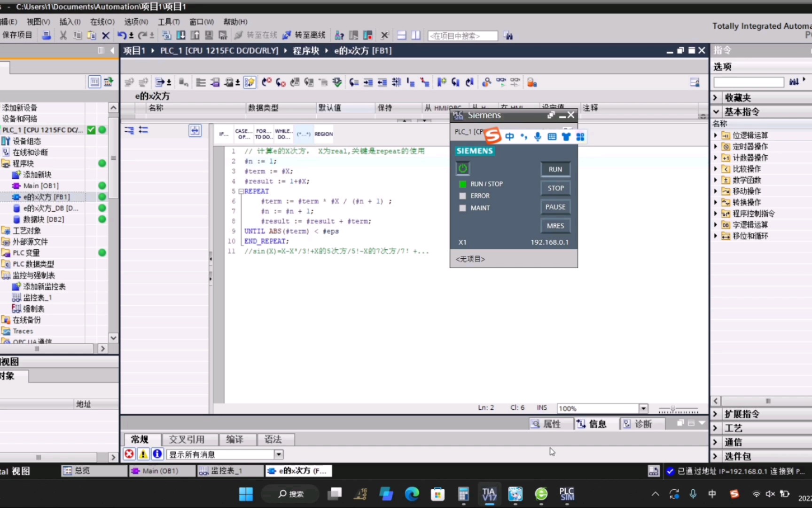Toggle the warning messages filter icon
This screenshot has width=812, height=508.
pos(143,454)
